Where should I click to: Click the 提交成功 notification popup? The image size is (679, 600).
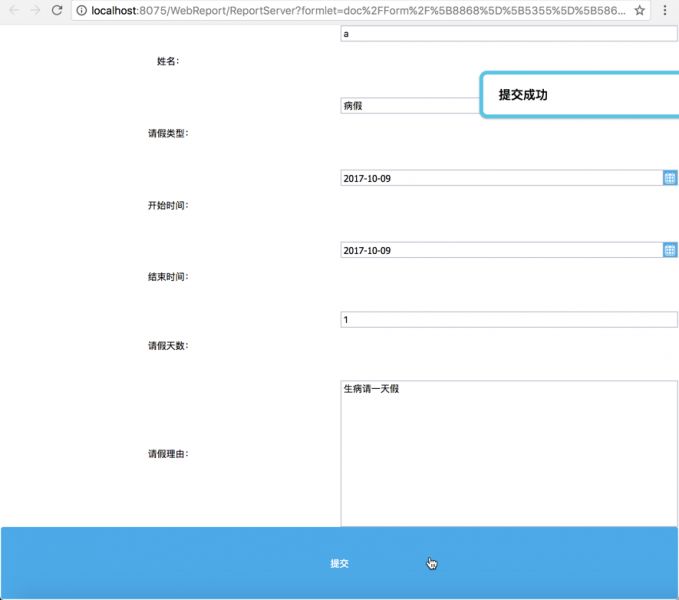(580, 95)
